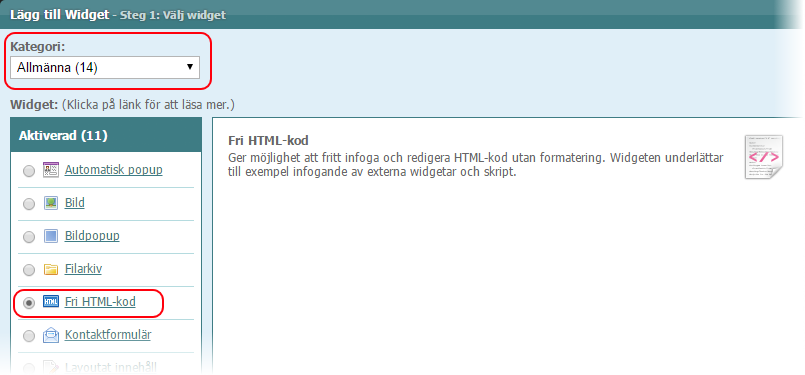
Task: Open the Kategori dropdown showing Allmänna (14)
Action: point(105,67)
